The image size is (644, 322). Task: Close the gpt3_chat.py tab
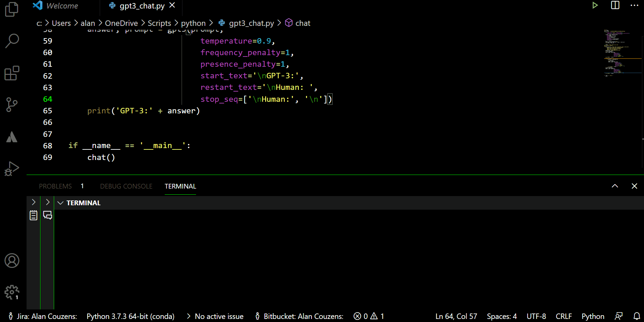tap(172, 5)
